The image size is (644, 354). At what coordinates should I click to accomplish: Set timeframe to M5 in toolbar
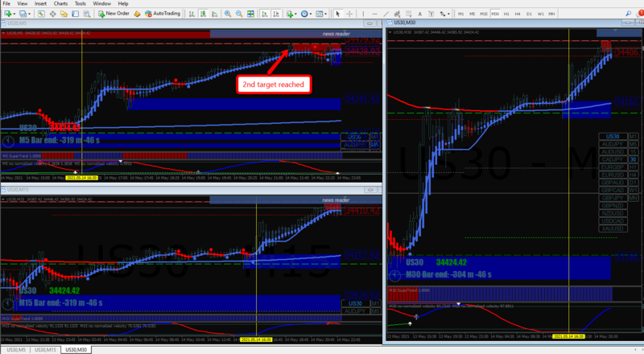[473, 14]
